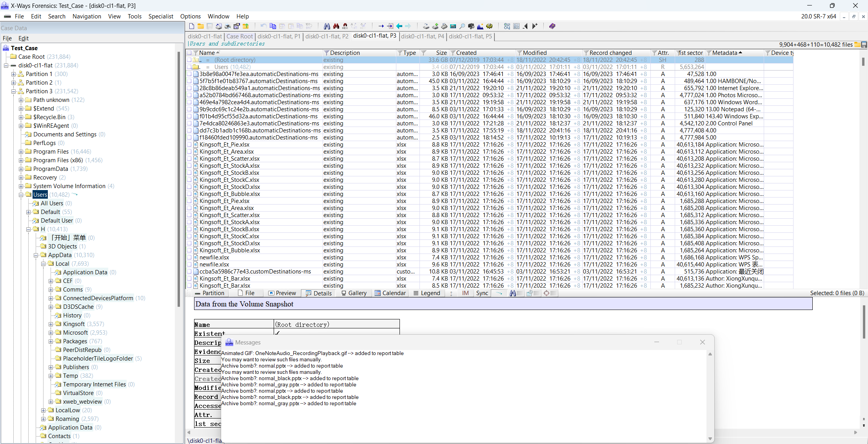Tick checkbox for 9b9cdc69c1c24e2b.automaticDestinations-ms
This screenshot has height=444, width=868.
189,109
